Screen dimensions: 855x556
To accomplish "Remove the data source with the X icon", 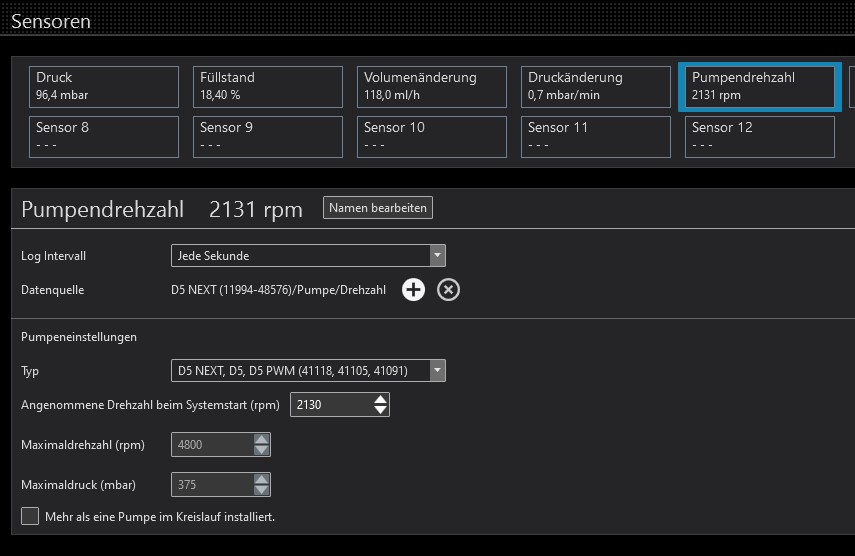I will pyautogui.click(x=448, y=289).
